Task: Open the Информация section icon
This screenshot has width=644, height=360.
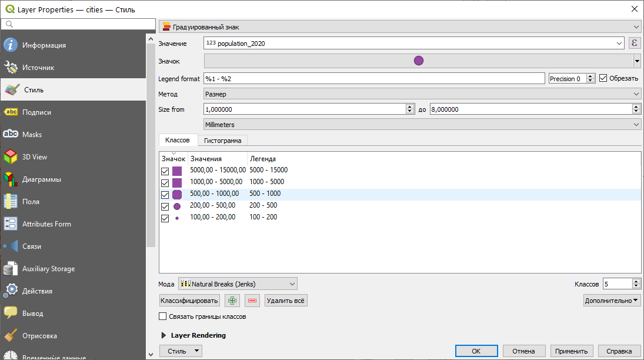Action: pos(11,45)
